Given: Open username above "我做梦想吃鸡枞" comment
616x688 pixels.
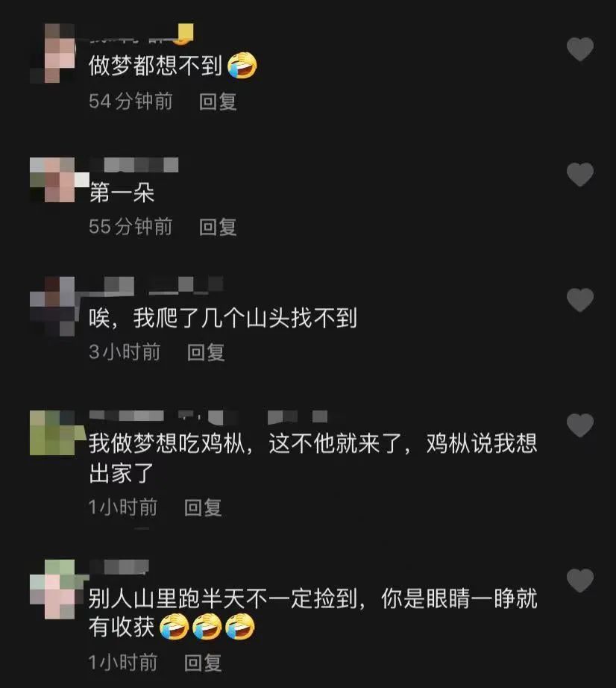Looking at the screenshot, I should click(209, 417).
